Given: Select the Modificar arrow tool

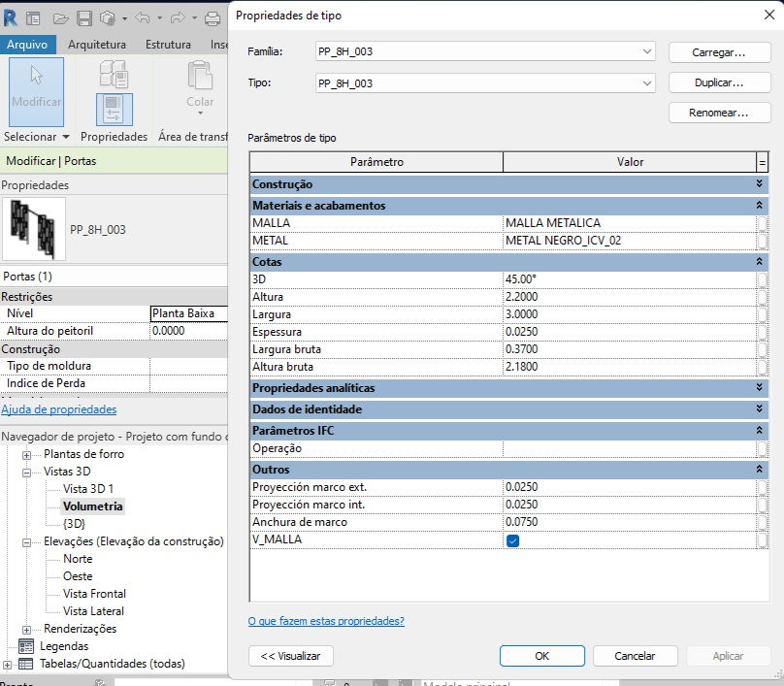Looking at the screenshot, I should [x=37, y=91].
